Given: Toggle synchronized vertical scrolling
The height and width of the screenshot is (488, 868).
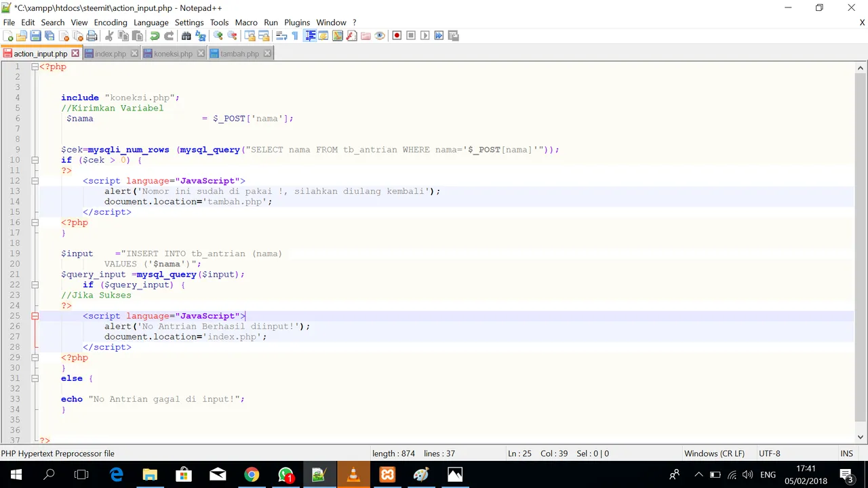Looking at the screenshot, I should click(250, 36).
